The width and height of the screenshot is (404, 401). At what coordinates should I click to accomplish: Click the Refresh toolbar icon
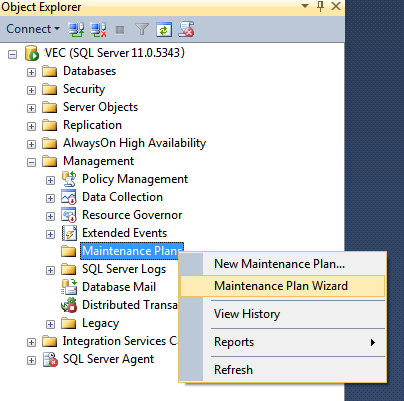pos(164,29)
